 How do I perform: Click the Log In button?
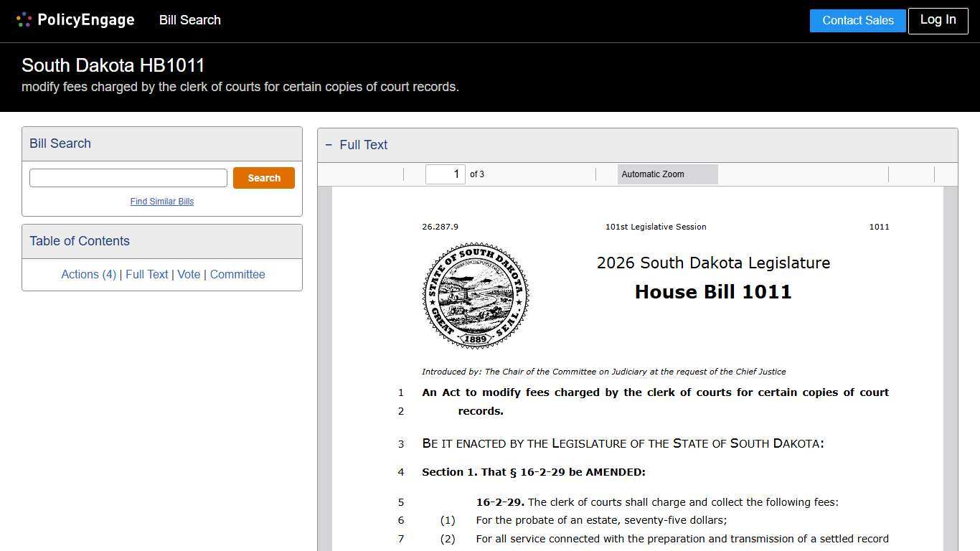[938, 20]
